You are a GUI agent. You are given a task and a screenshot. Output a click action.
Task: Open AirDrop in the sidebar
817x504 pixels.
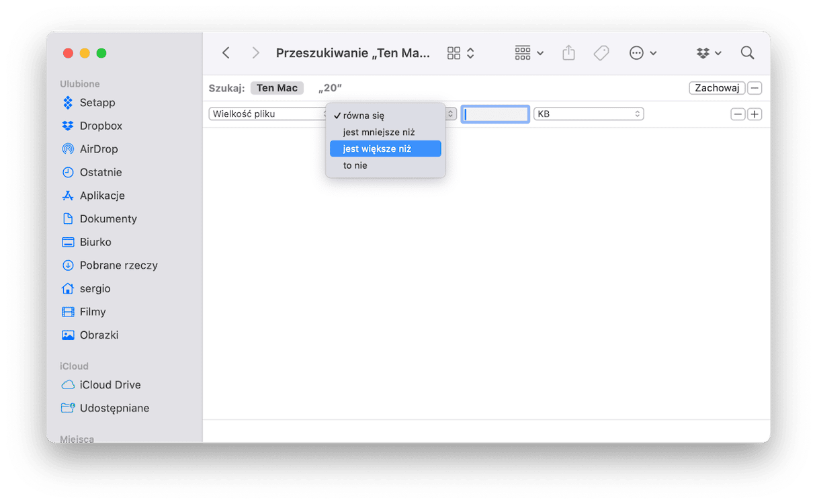(98, 149)
